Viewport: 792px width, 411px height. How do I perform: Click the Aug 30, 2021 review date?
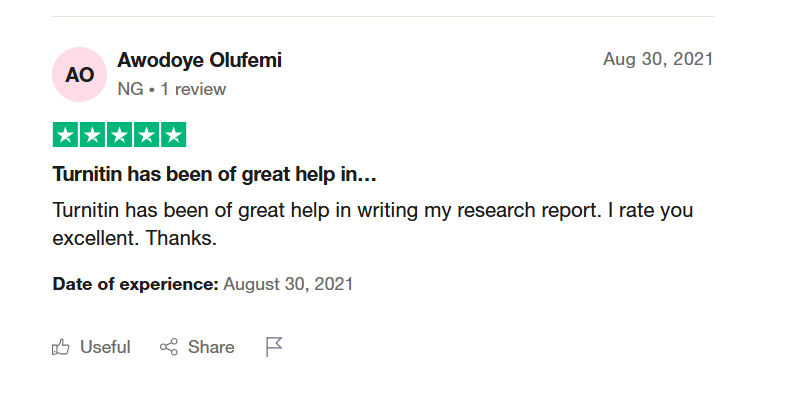(x=658, y=59)
